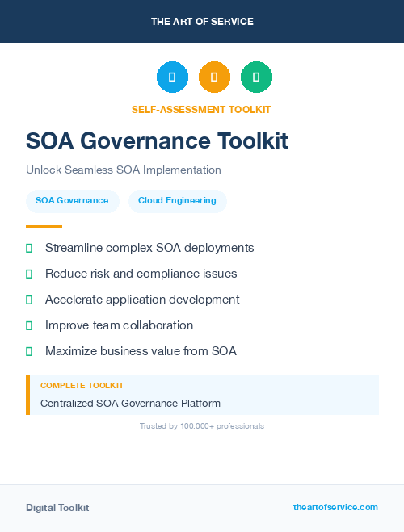
Task: Click the blue circle icon
Action: pos(172,77)
